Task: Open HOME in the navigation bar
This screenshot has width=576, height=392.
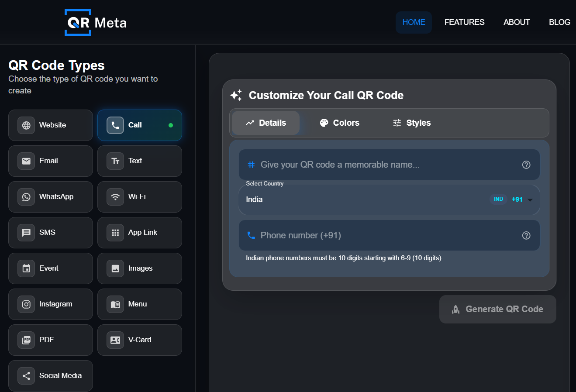Action: (414, 22)
